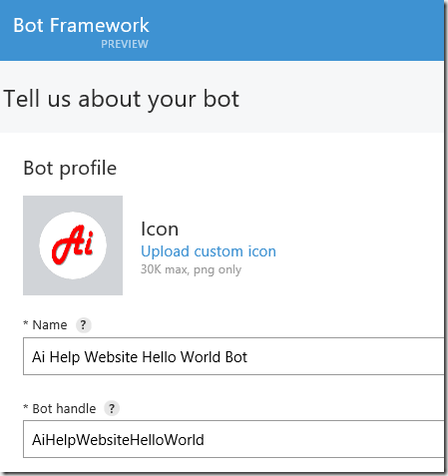Focus the Bot handle input field
Screen dimensions: 448x476
tap(233, 439)
